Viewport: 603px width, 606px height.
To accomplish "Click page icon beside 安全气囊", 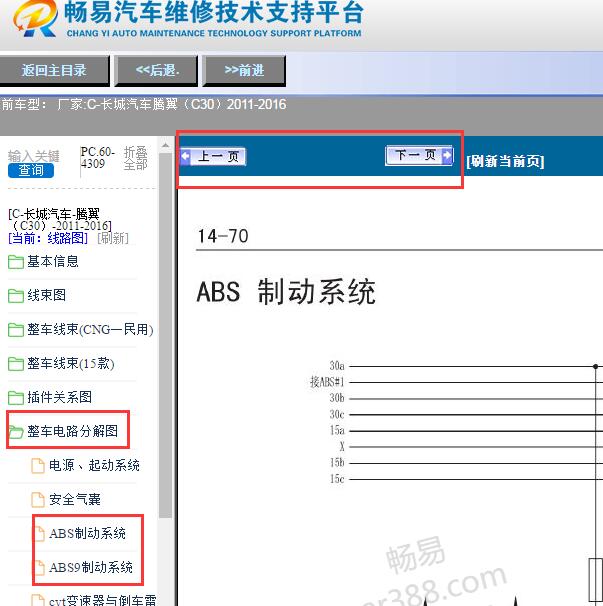I will pyautogui.click(x=38, y=499).
